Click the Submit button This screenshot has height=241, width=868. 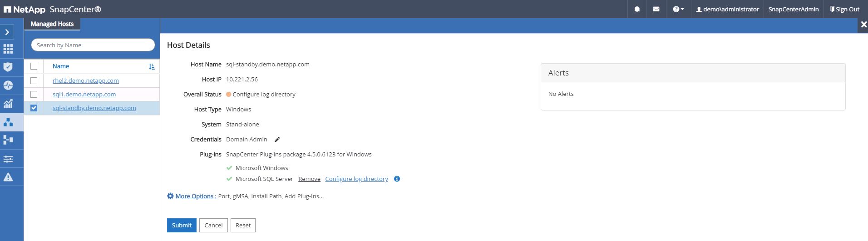182,225
